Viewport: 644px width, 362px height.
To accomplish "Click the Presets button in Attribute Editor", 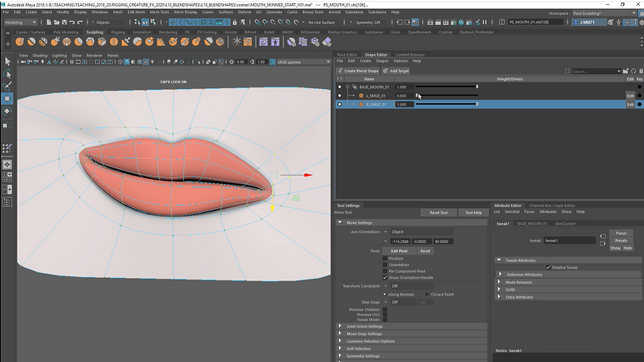I will tap(621, 241).
